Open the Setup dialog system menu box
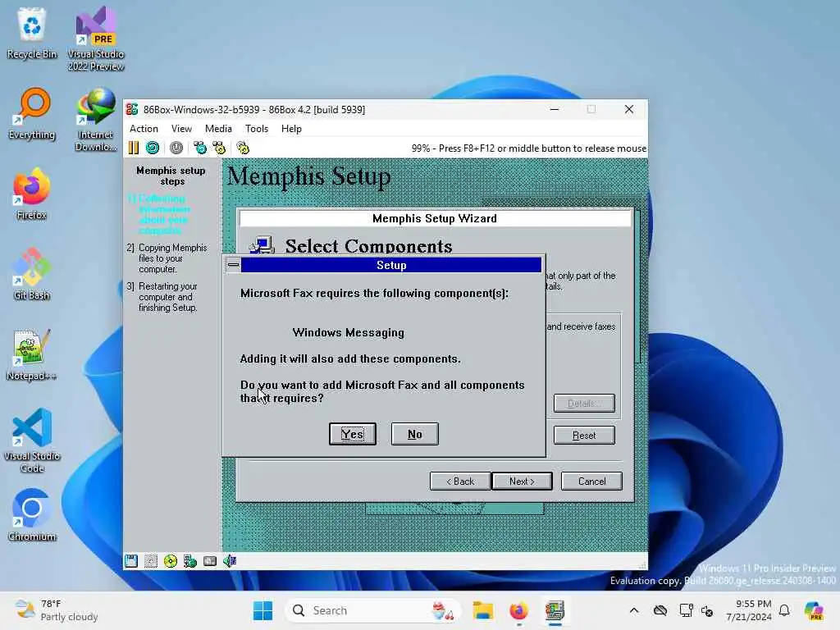This screenshot has width=840, height=630. 233,265
